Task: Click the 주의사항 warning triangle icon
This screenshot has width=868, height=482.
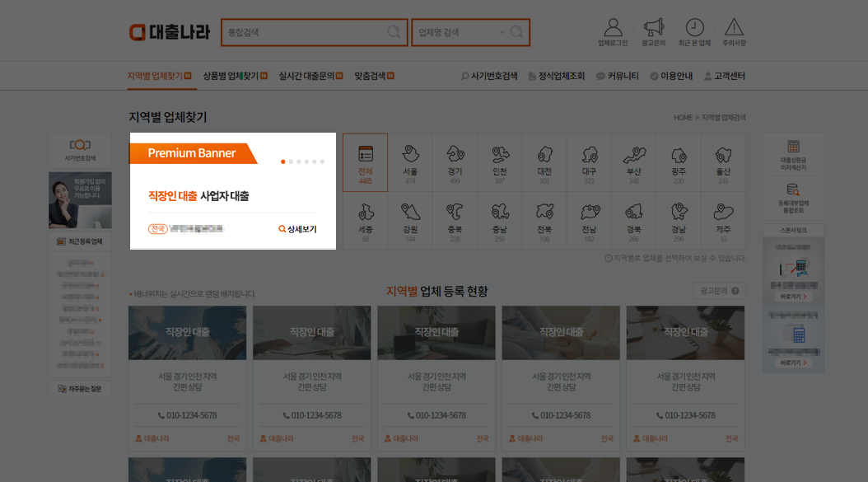Action: tap(734, 25)
